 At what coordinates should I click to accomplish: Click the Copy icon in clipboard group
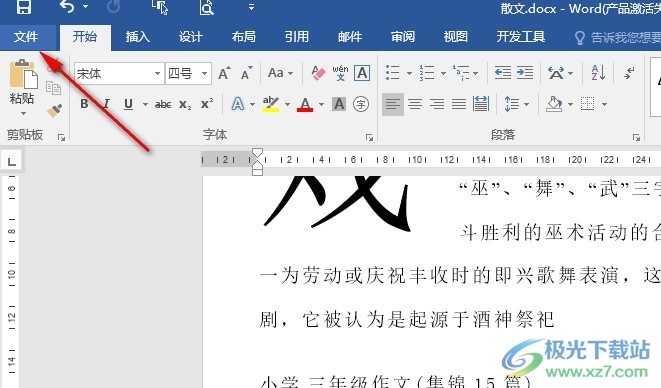tap(54, 88)
